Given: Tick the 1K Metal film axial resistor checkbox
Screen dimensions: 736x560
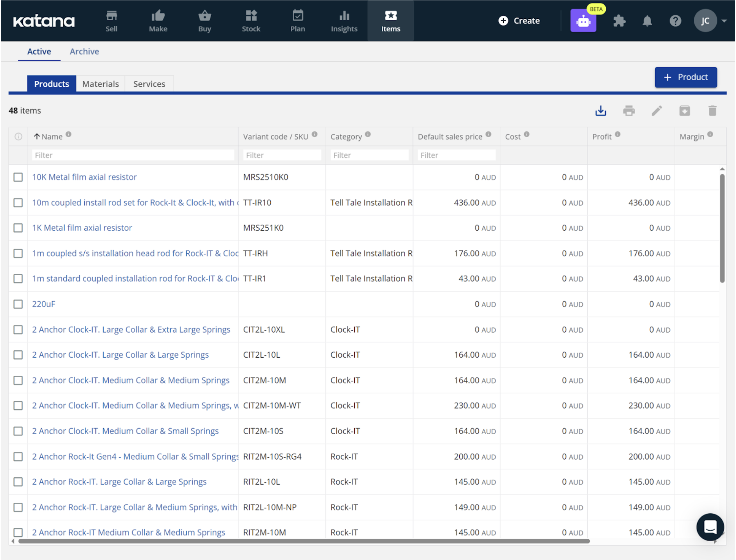Looking at the screenshot, I should pyautogui.click(x=18, y=228).
